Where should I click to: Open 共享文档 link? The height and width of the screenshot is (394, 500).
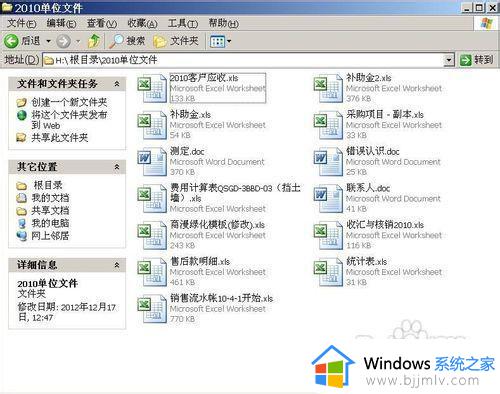(50, 210)
